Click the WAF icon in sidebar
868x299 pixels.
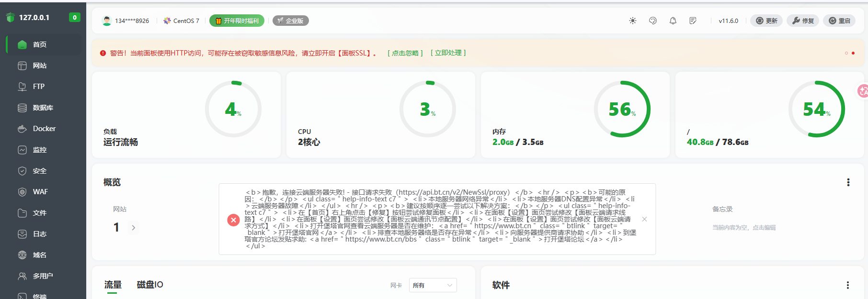[x=22, y=192]
